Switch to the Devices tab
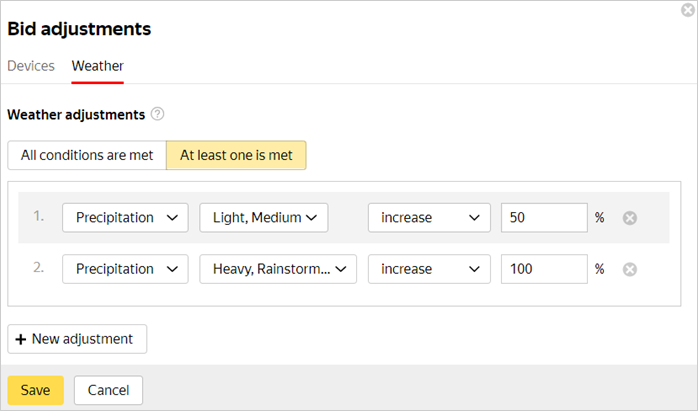The image size is (698, 411). [x=31, y=66]
